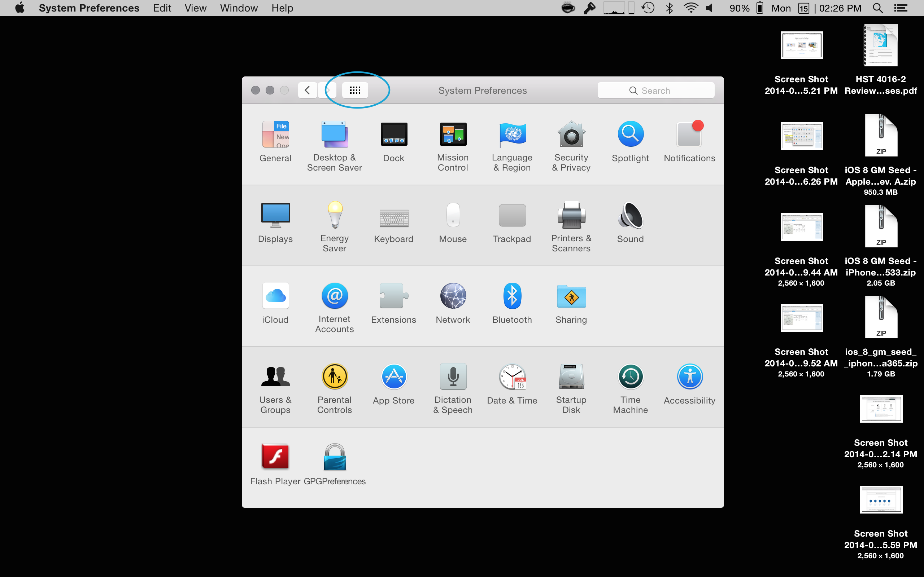Select the HST 4016-2 Review PDF file
Viewport: 924px width, 577px height.
point(880,46)
